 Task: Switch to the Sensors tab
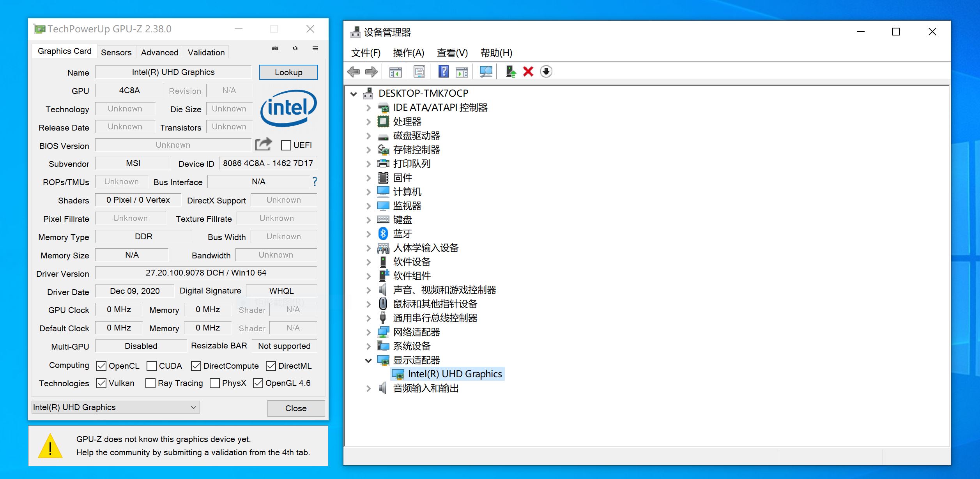coord(116,52)
